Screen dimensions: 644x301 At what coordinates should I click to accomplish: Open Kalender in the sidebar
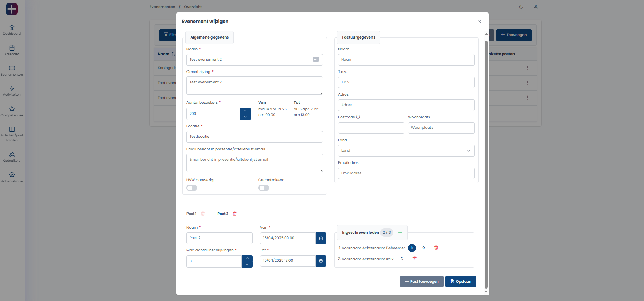pyautogui.click(x=12, y=50)
